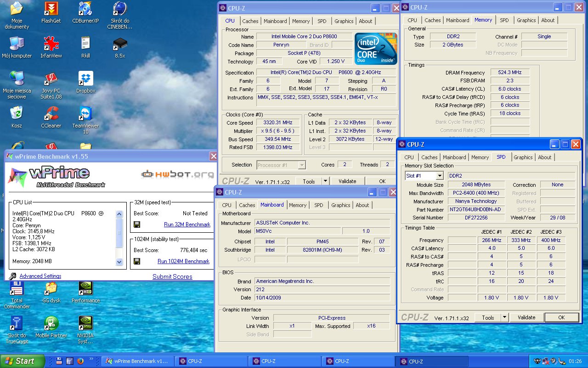Click Run 32M Benchmark link
The width and height of the screenshot is (588, 368).
click(x=187, y=224)
